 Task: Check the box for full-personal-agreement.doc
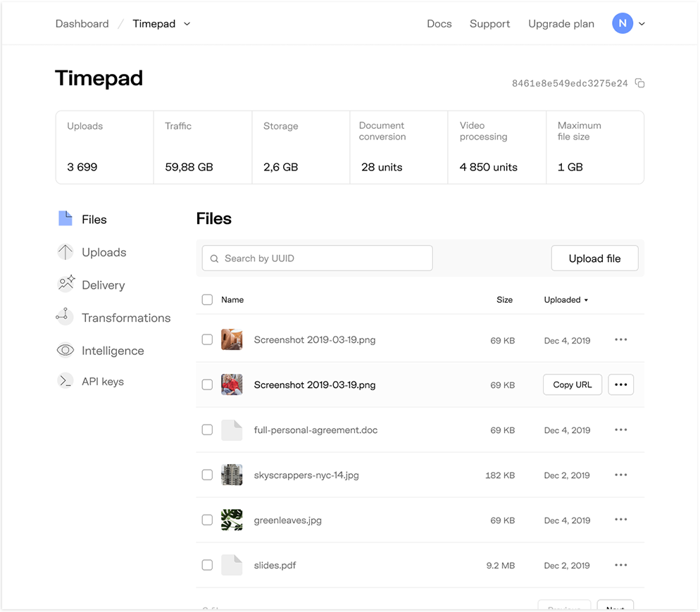(x=207, y=430)
